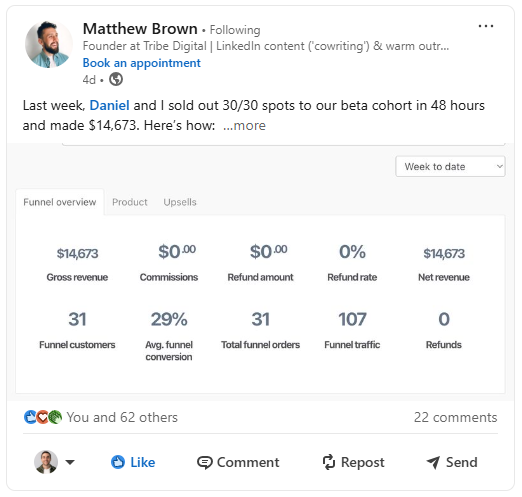Viewport: 522px width, 497px height.
Task: Click the Like thumbs-up icon
Action: (x=118, y=462)
